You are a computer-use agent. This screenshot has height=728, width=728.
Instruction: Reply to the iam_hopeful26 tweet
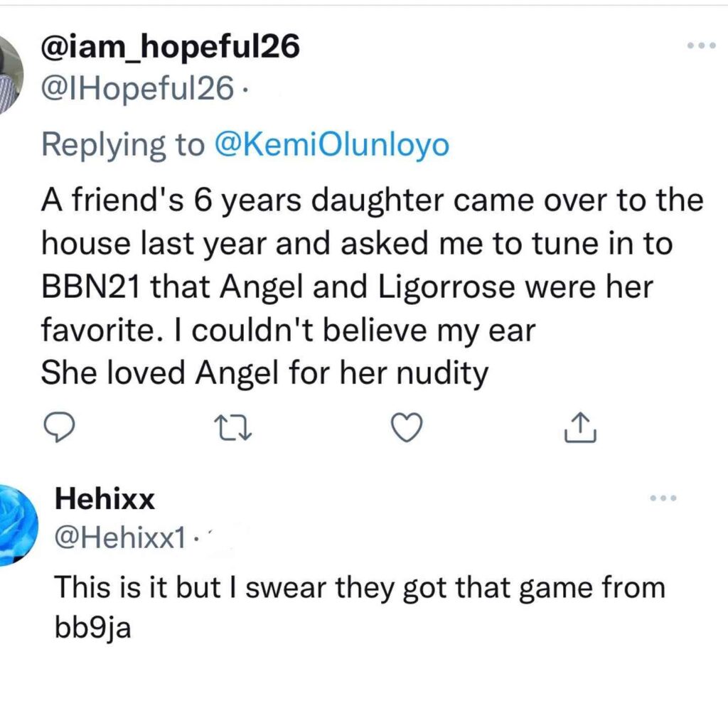pyautogui.click(x=65, y=427)
